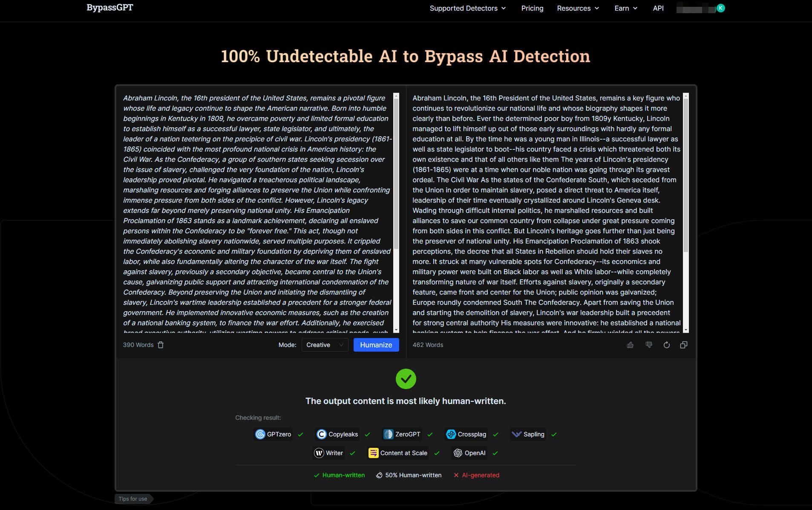This screenshot has height=510, width=812.
Task: Expand the Resources dropdown in navbar
Action: coord(578,8)
